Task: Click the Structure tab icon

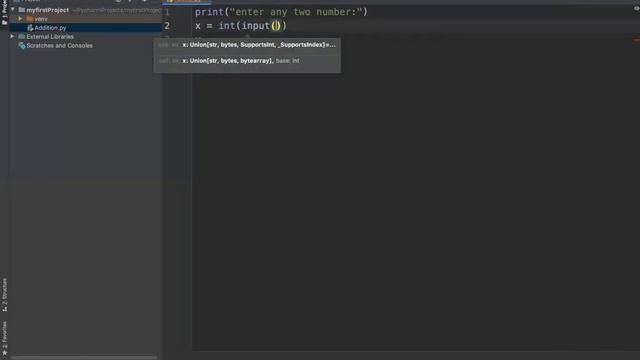Action: click(x=4, y=309)
